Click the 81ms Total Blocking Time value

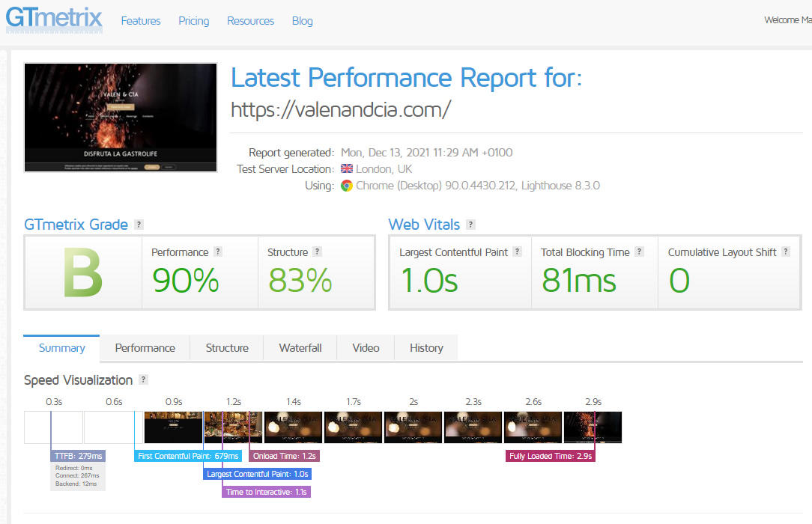(x=579, y=281)
